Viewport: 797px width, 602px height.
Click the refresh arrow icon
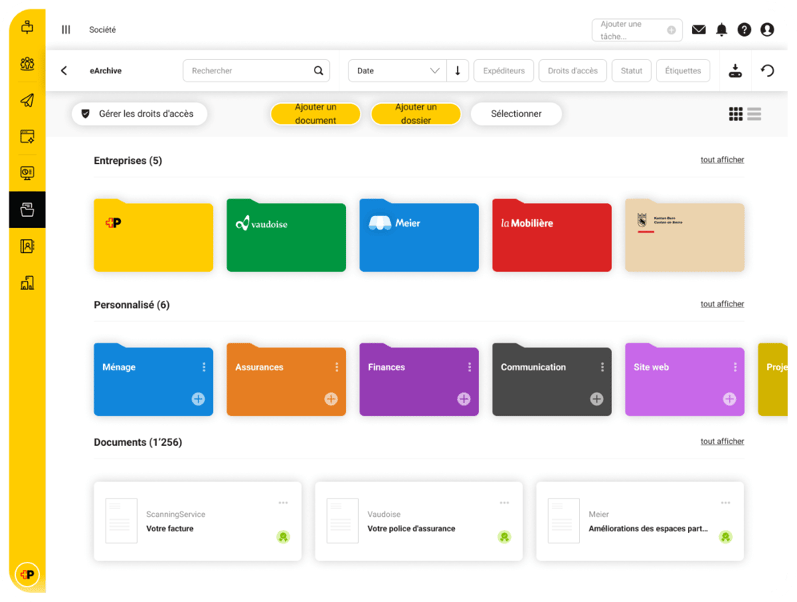[767, 71]
